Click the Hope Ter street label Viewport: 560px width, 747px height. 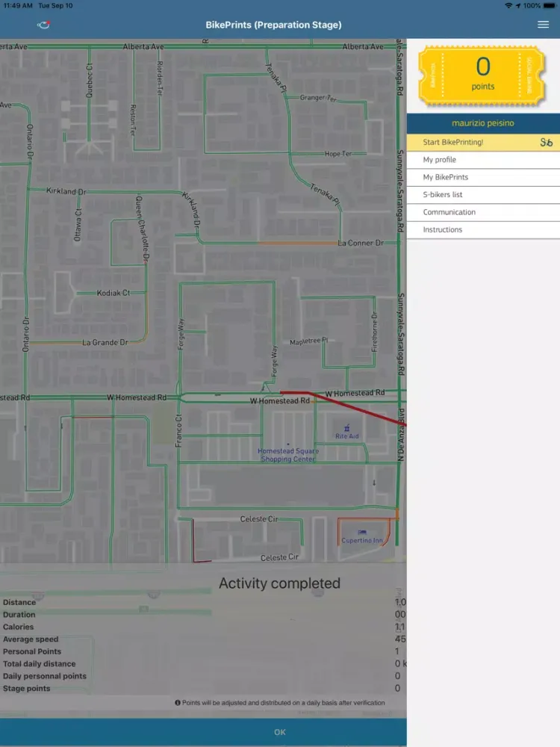coord(338,154)
